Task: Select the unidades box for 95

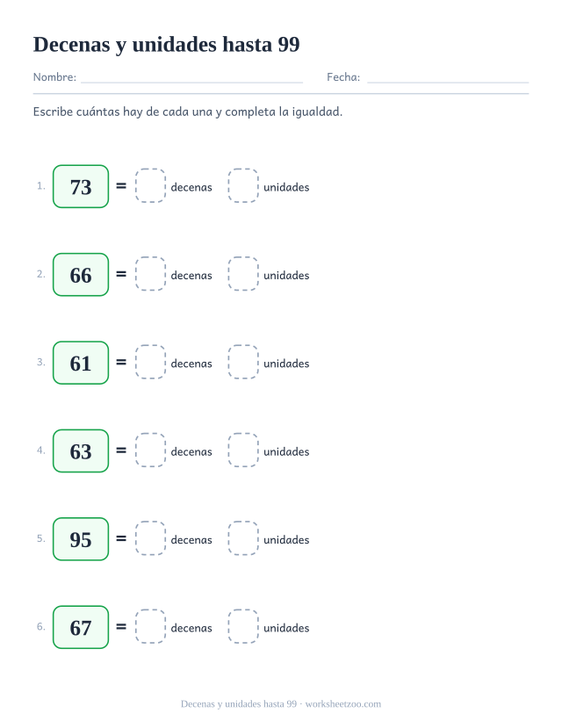Action: 243,538
